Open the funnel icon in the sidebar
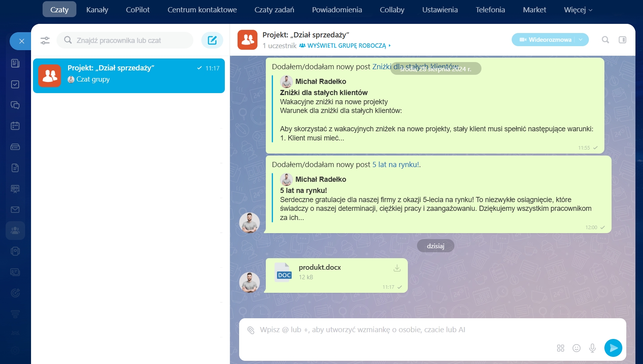Image resolution: width=643 pixels, height=364 pixels. pyautogui.click(x=15, y=314)
